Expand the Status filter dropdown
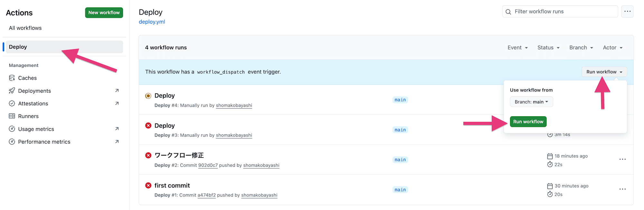Image resolution: width=644 pixels, height=210 pixels. pyautogui.click(x=548, y=48)
